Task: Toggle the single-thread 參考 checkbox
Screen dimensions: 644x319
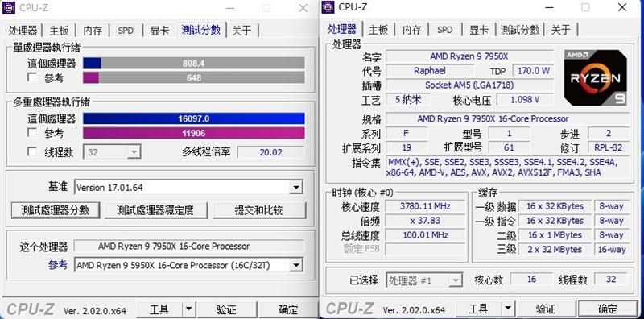Action: pos(31,77)
